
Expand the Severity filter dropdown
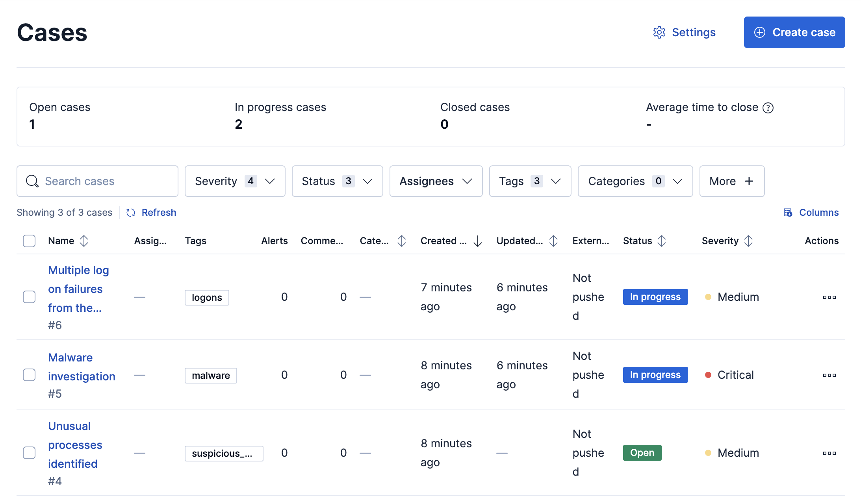(x=235, y=181)
